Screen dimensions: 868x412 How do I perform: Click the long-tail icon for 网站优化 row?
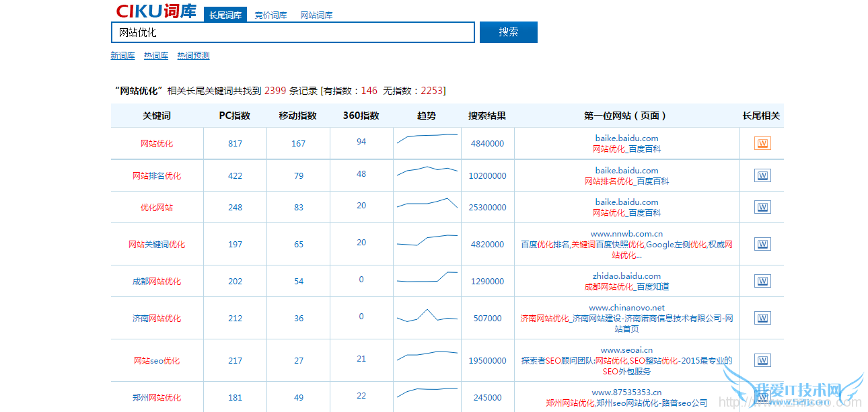click(762, 144)
